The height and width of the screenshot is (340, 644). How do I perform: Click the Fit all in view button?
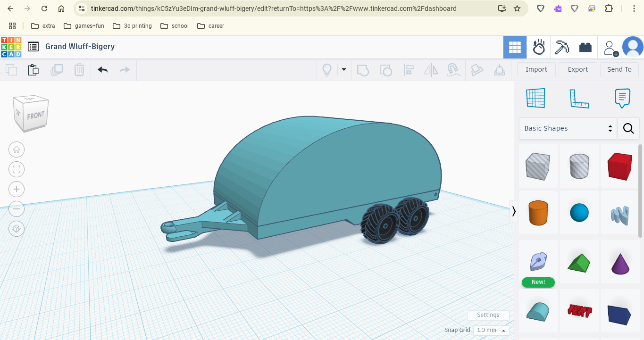pyautogui.click(x=17, y=169)
